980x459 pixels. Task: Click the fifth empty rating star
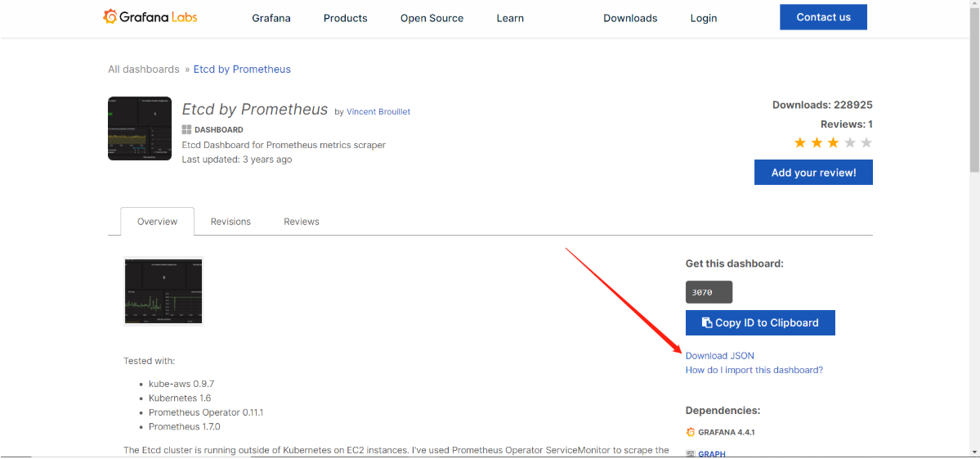866,143
